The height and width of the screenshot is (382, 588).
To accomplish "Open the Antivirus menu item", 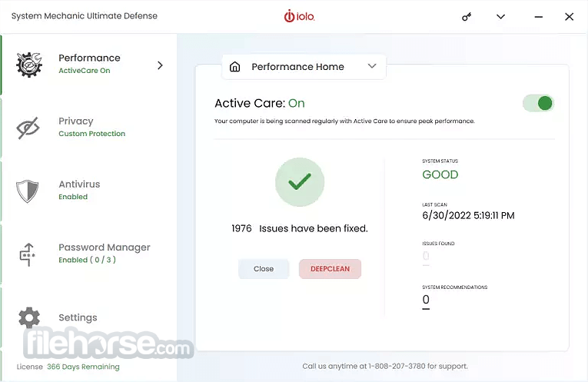I will [89, 191].
